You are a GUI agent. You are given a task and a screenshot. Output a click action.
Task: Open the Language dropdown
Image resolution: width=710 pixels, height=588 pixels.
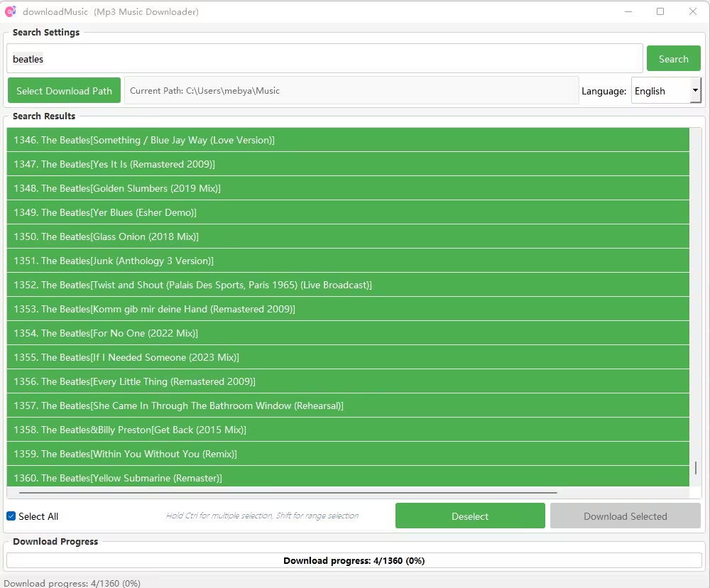pyautogui.click(x=665, y=91)
